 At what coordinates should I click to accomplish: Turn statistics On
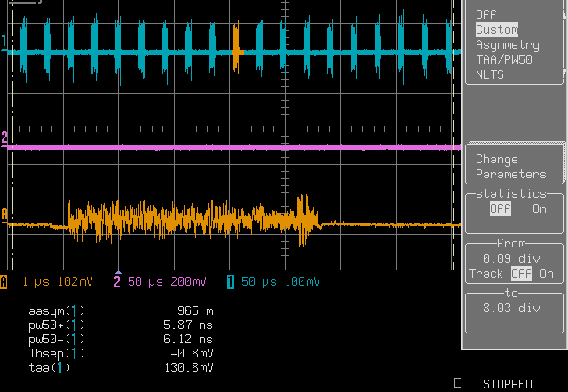[540, 208]
